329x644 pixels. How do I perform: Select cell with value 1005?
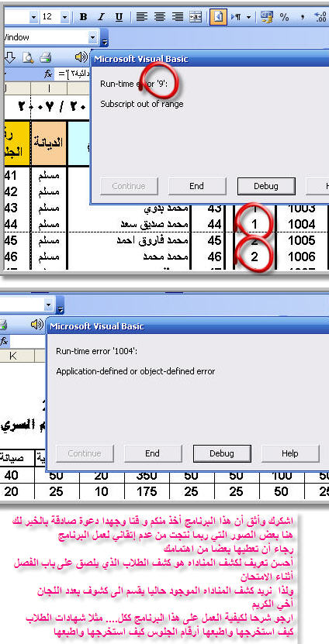[302, 240]
